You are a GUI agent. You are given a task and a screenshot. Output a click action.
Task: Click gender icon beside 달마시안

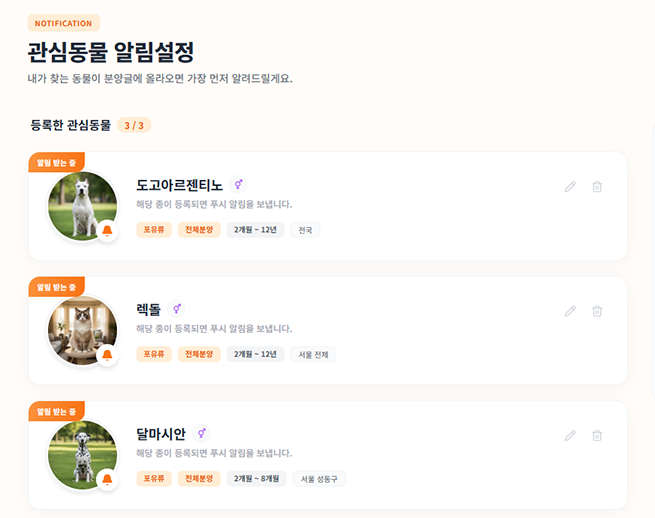click(x=202, y=433)
